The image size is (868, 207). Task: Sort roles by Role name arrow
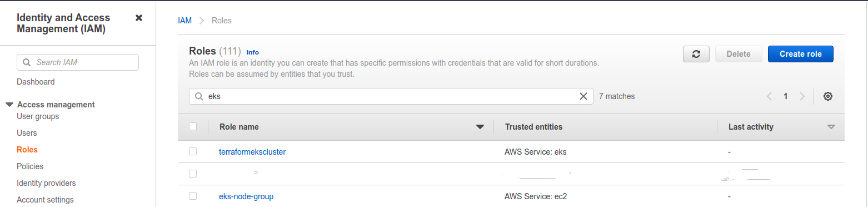pos(480,127)
